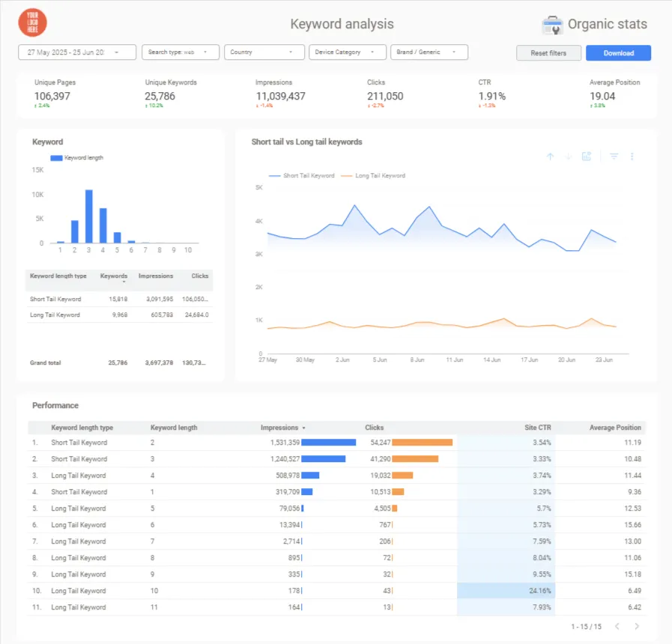This screenshot has height=644, width=672.
Task: Click the Keyword analysis page title
Action: point(342,24)
